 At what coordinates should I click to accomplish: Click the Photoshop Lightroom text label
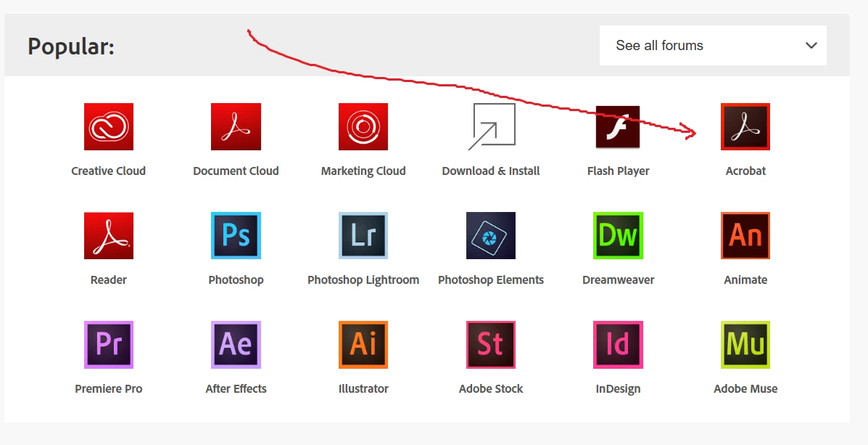click(363, 280)
